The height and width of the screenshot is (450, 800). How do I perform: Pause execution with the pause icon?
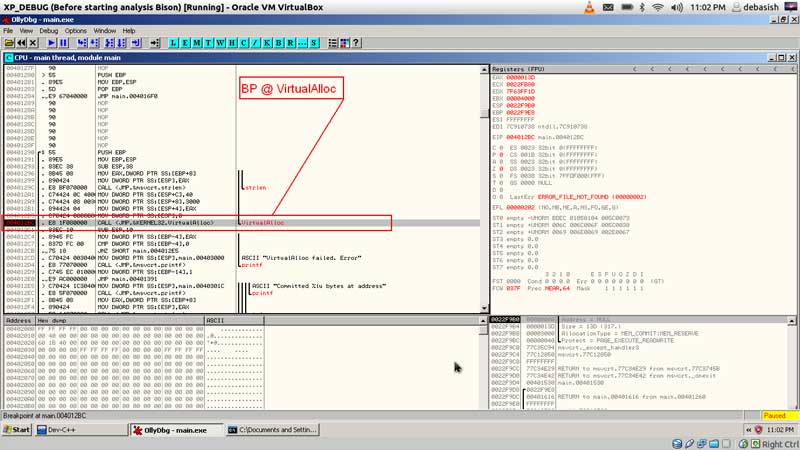(x=63, y=43)
